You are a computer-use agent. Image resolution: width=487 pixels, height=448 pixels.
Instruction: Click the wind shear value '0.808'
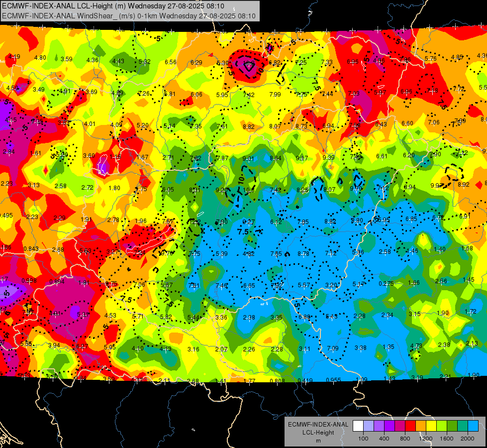pos(278,381)
